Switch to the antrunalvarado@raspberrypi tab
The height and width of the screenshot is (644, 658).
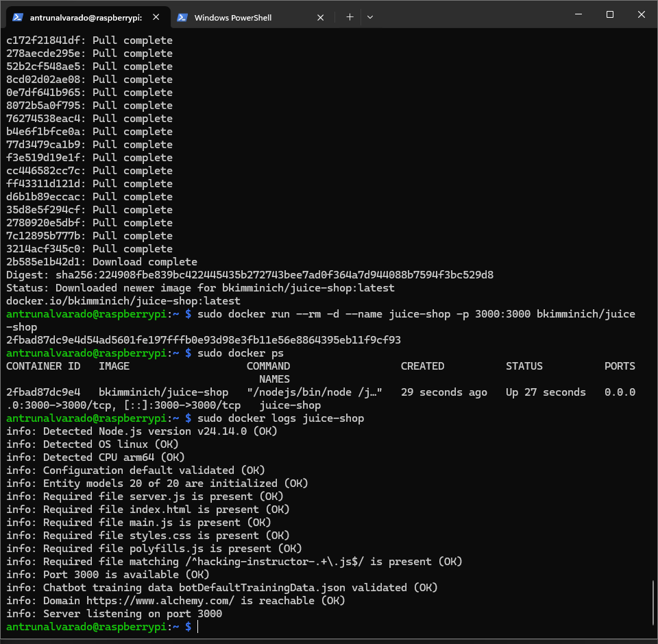click(x=88, y=17)
